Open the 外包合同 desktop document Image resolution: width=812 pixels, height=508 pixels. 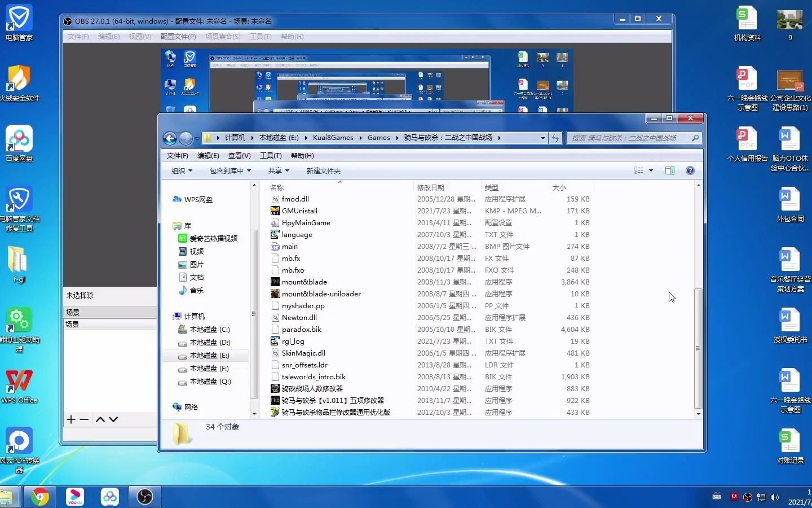[789, 205]
